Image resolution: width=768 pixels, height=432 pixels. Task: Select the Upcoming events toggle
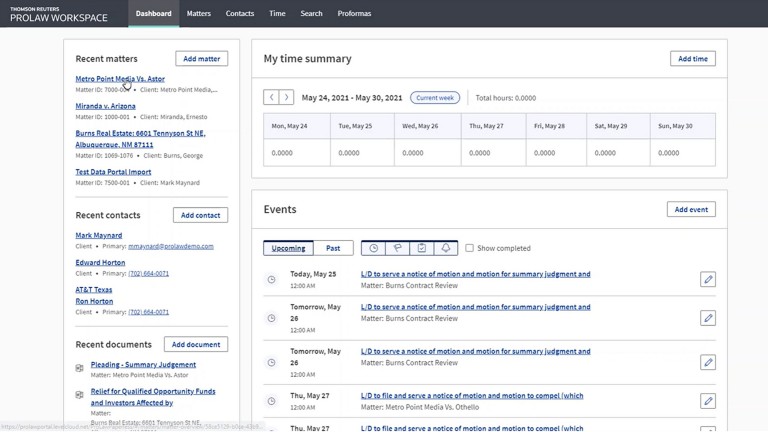[289, 248]
